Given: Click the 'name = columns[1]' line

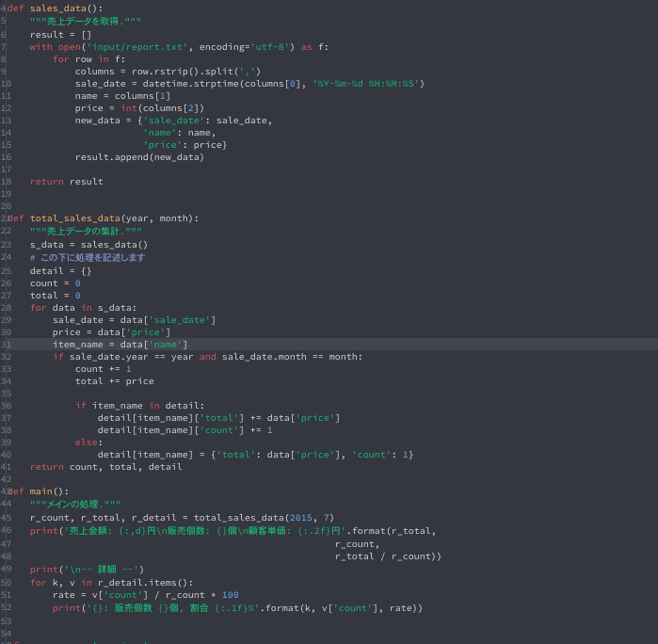Looking at the screenshot, I should pos(123,96).
